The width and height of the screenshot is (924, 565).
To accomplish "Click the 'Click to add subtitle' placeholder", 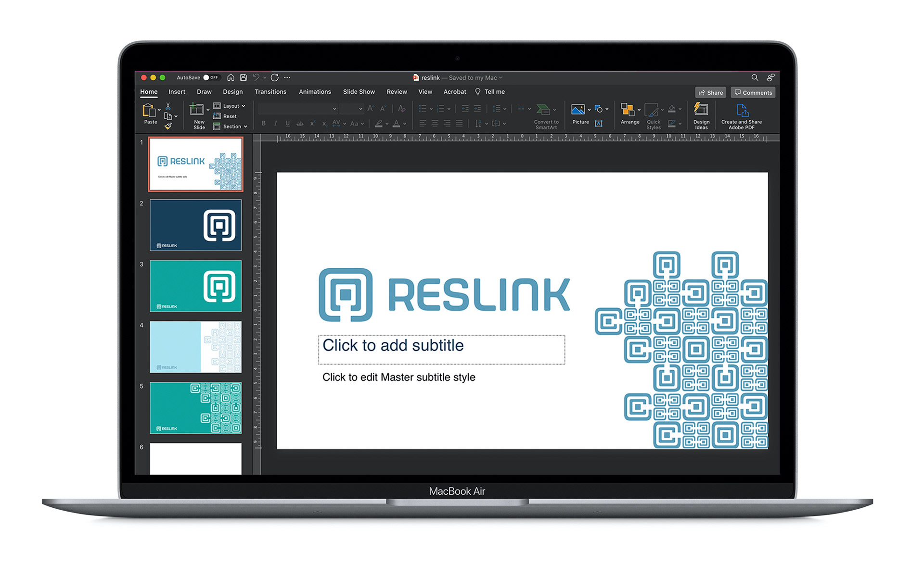I will click(441, 350).
